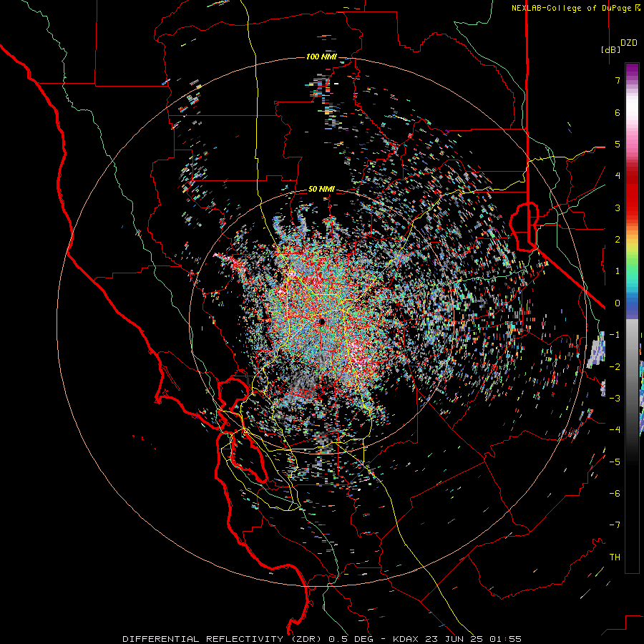This screenshot has height=644, width=644.
Task: Click the 100 NMI range ring label
Action: coord(321,57)
